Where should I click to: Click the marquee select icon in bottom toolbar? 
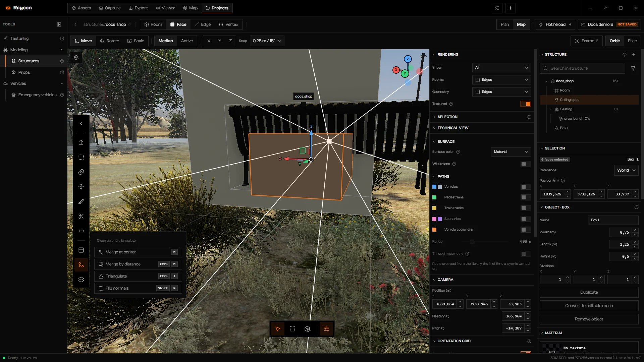pyautogui.click(x=292, y=329)
